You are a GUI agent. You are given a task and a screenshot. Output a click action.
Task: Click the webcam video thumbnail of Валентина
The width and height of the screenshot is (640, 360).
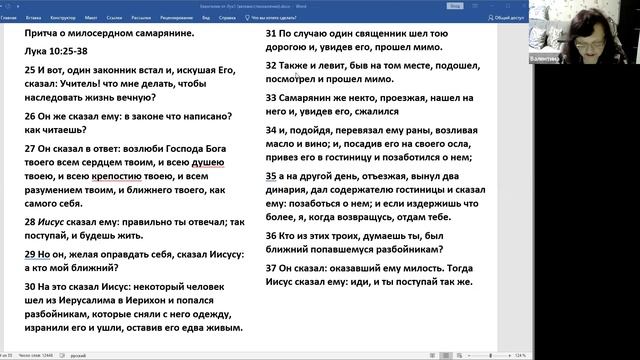584,32
